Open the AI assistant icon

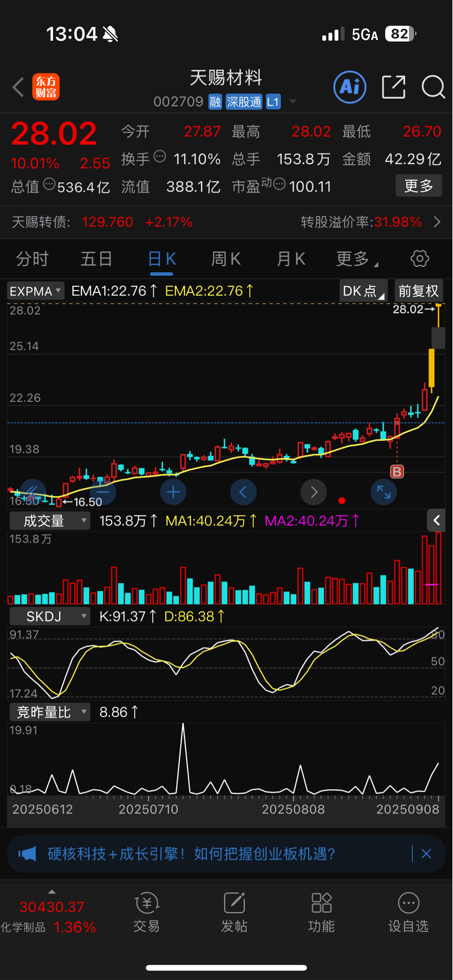350,87
